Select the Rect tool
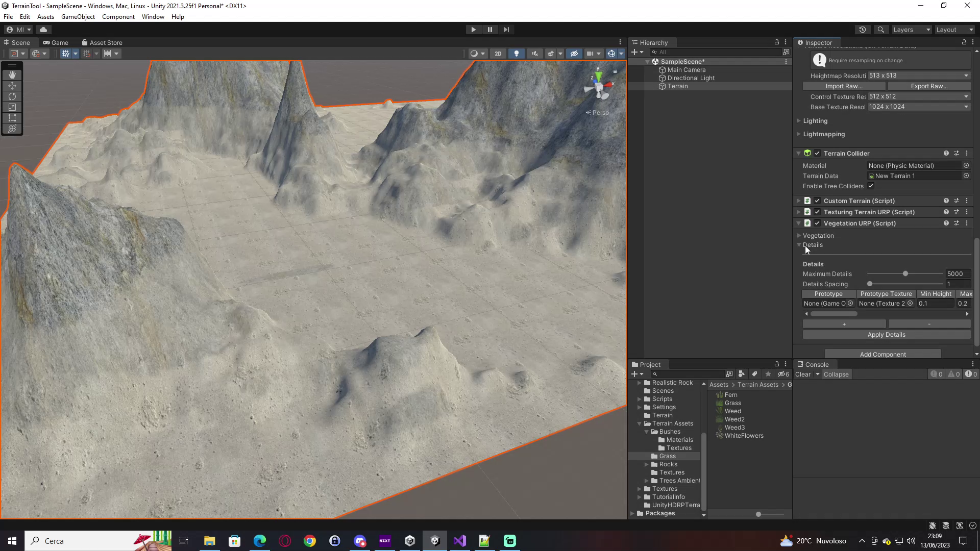 click(x=12, y=118)
